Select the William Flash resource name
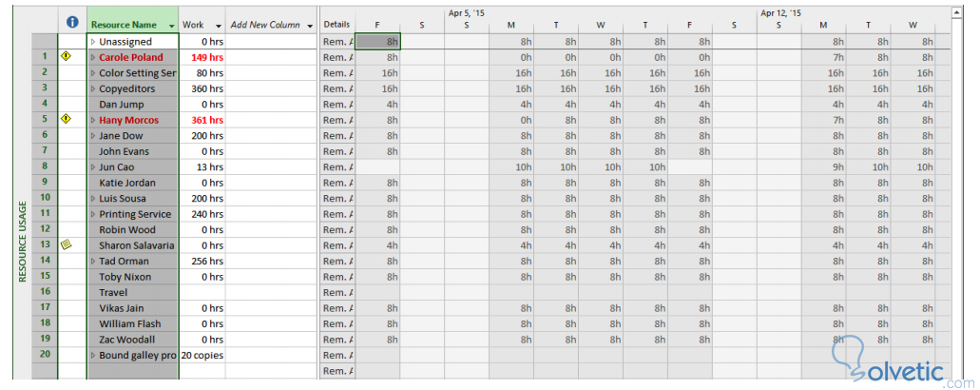The image size is (980, 390). coord(129,323)
